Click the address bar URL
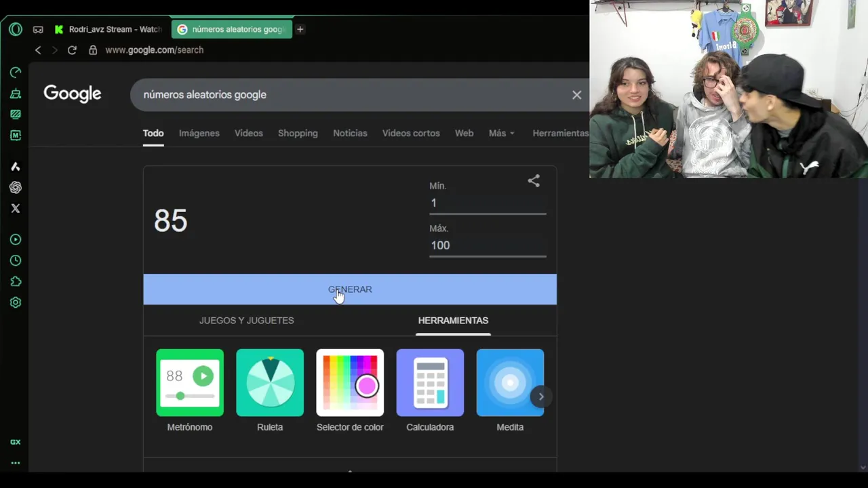Image resolution: width=868 pixels, height=488 pixels. pos(155,50)
